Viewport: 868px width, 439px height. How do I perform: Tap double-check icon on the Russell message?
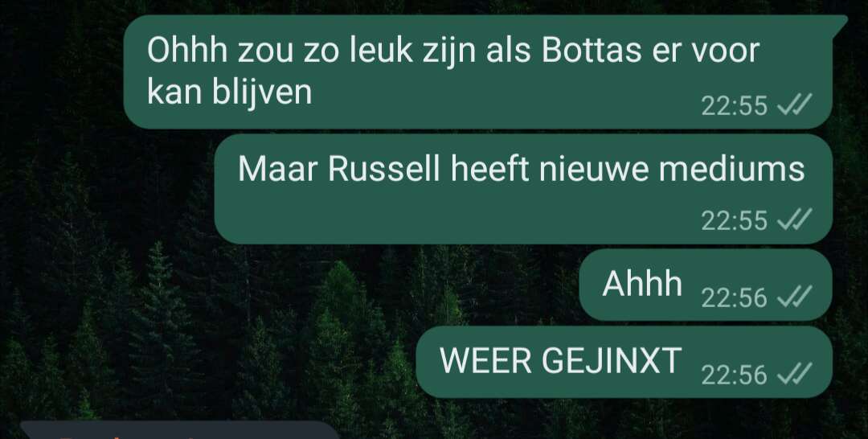pyautogui.click(x=794, y=219)
